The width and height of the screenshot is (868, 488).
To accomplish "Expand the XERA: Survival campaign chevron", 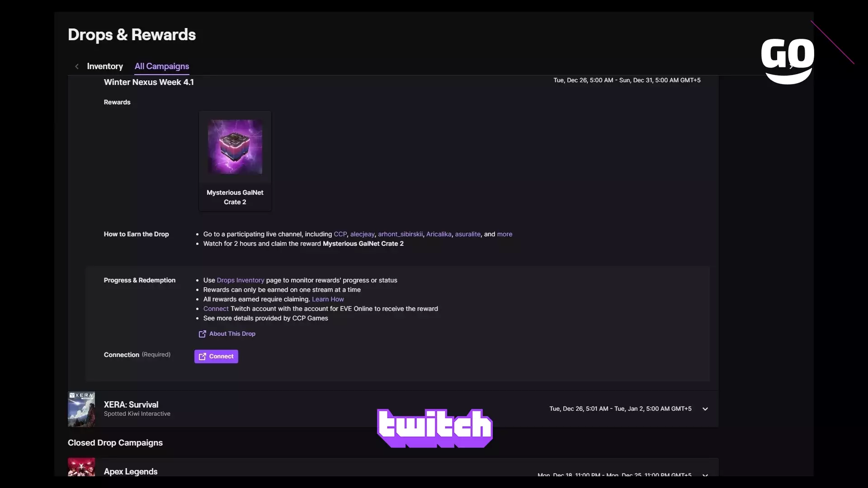I will (x=705, y=409).
